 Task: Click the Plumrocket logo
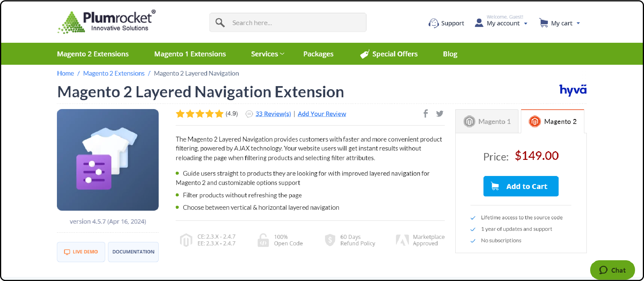click(x=106, y=22)
